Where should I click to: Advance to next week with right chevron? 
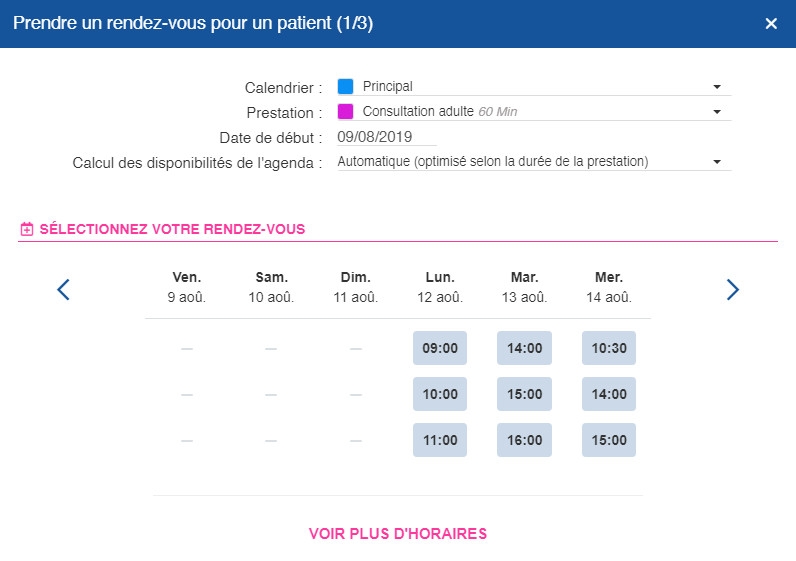[732, 289]
